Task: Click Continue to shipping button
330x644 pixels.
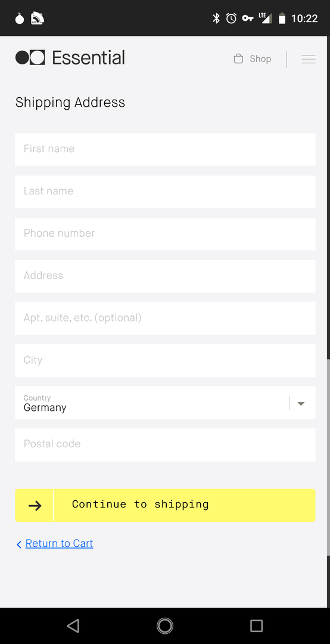Action: tap(165, 505)
